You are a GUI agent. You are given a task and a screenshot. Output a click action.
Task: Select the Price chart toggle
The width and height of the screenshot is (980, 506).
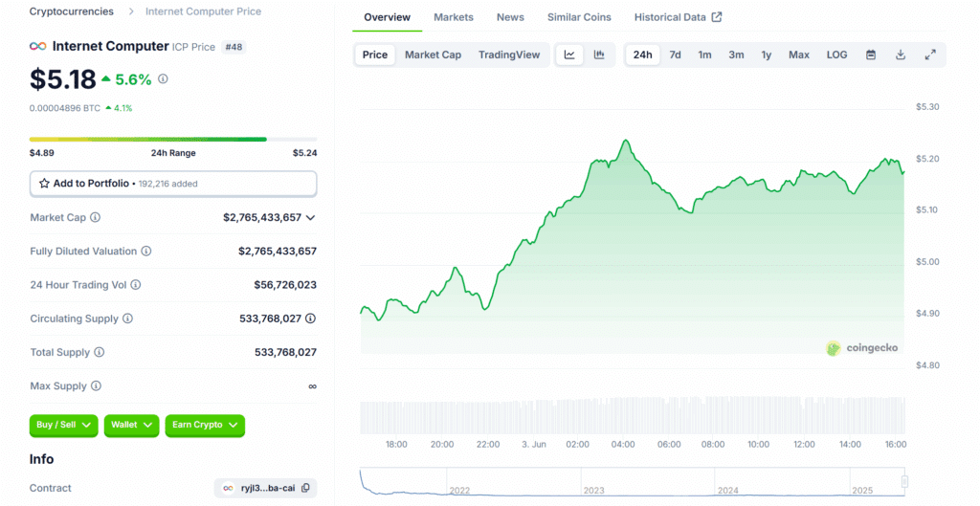tap(375, 55)
